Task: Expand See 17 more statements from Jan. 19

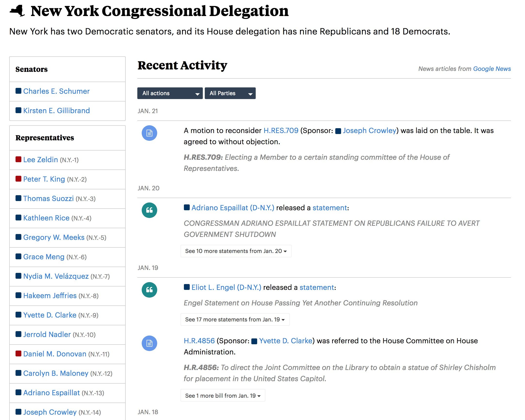Action: [x=235, y=320]
